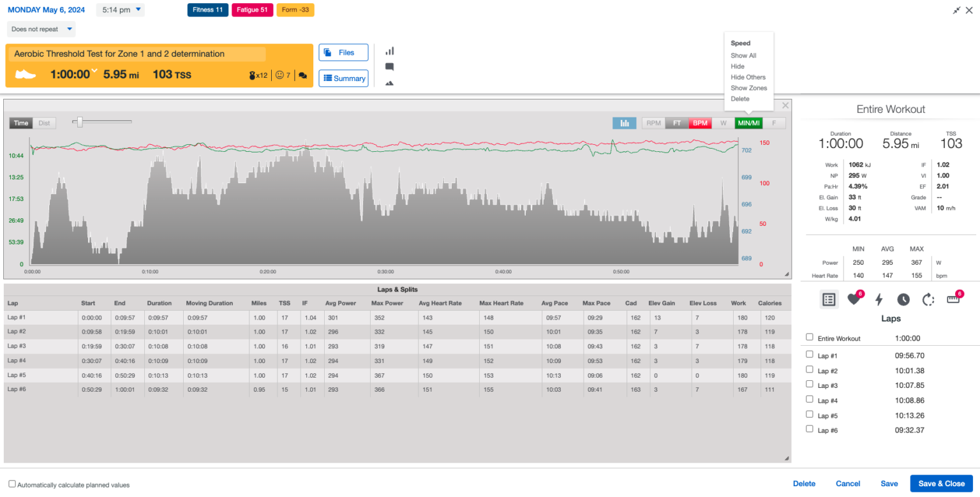Click Save & Close
This screenshot has height=497, width=980.
click(x=942, y=484)
